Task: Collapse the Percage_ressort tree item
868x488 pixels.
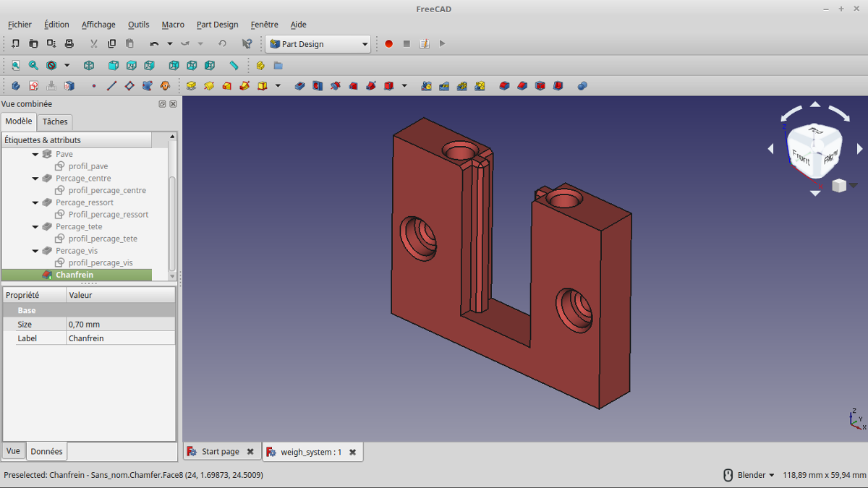Action: tap(35, 203)
